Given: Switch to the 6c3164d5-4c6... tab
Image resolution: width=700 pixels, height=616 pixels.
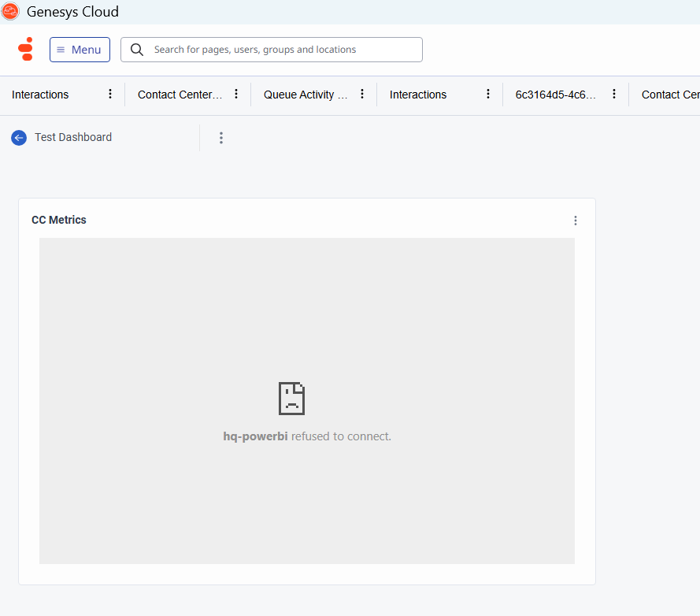Looking at the screenshot, I should point(555,95).
